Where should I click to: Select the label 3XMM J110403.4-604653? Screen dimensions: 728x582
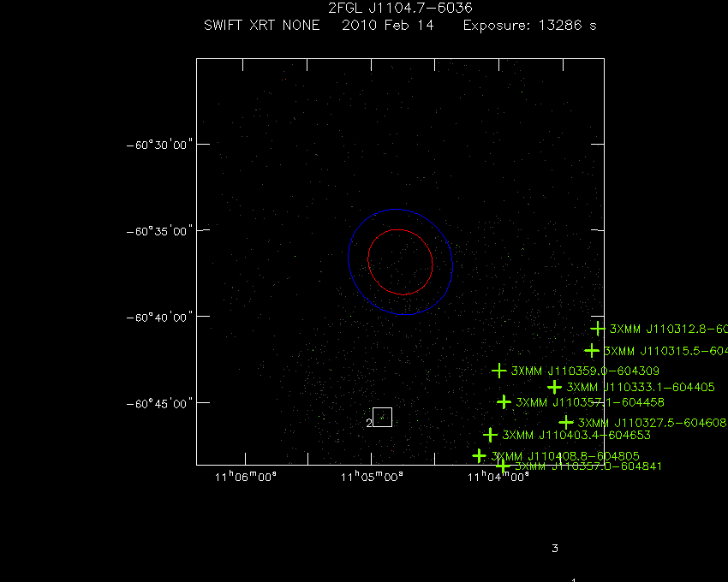(576, 436)
